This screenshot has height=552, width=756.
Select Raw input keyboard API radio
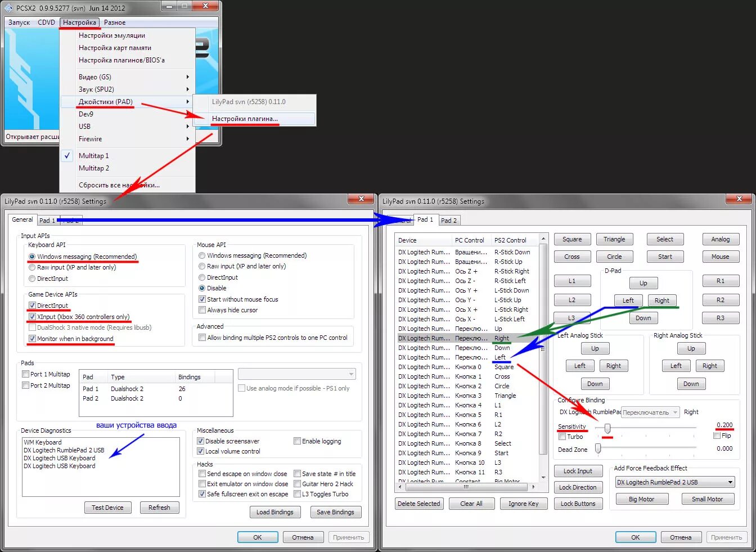pyautogui.click(x=32, y=267)
